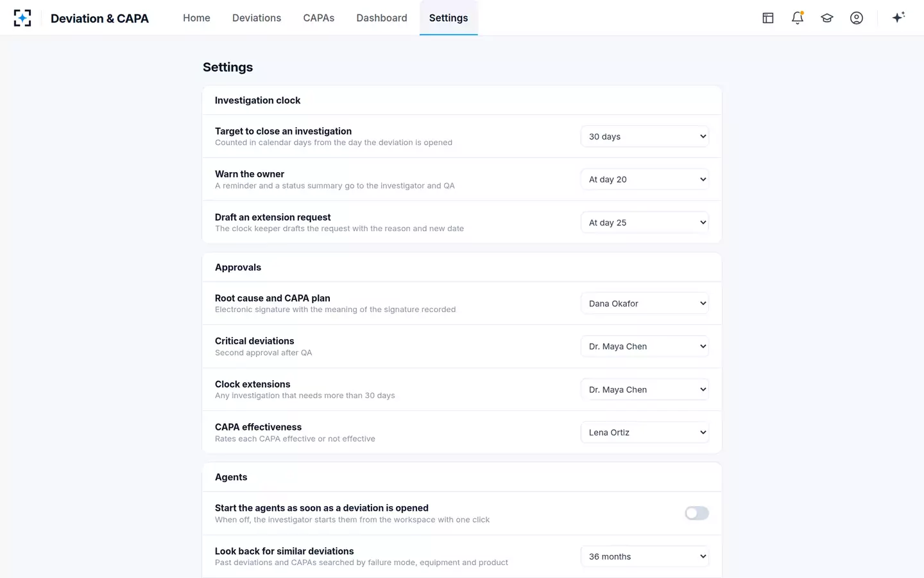Choose the CAPA effectiveness reviewer dropdown
The width and height of the screenshot is (924, 578).
click(645, 432)
